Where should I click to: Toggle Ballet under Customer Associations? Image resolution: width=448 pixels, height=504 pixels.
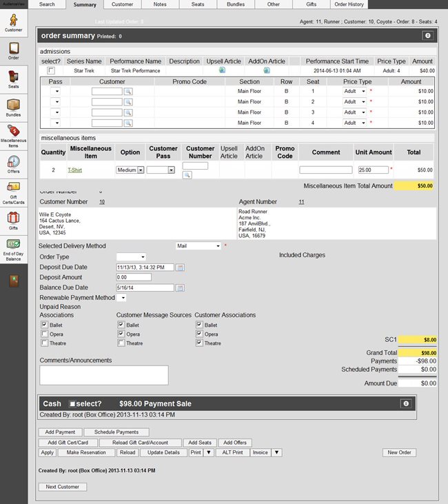(199, 325)
